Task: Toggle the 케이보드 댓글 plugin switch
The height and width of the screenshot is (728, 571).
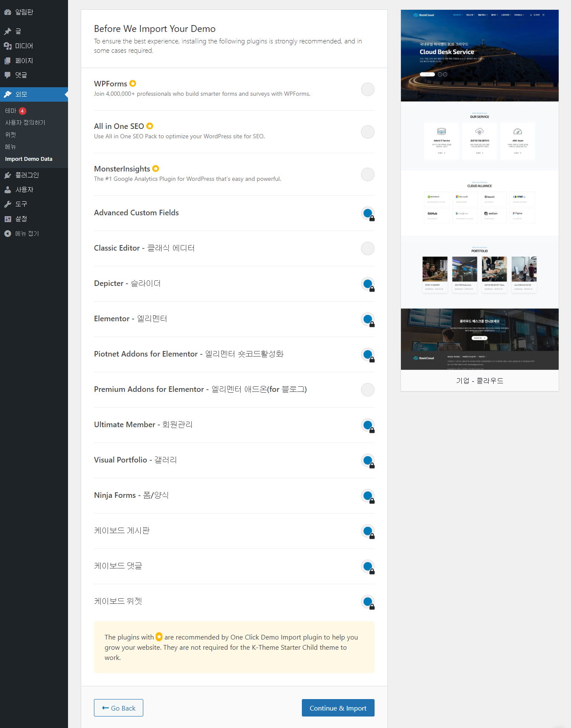Action: pos(368,566)
